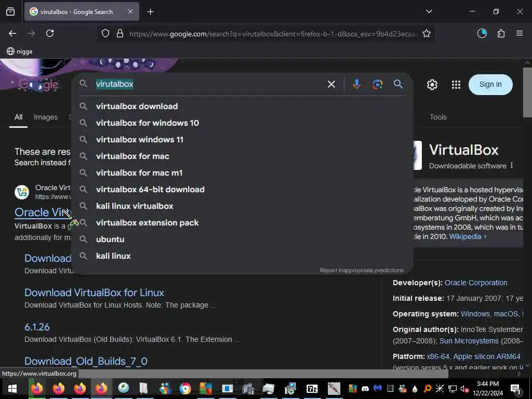532x399 pixels.
Task: Open Oracle Corporation developer link
Action: 476,283
